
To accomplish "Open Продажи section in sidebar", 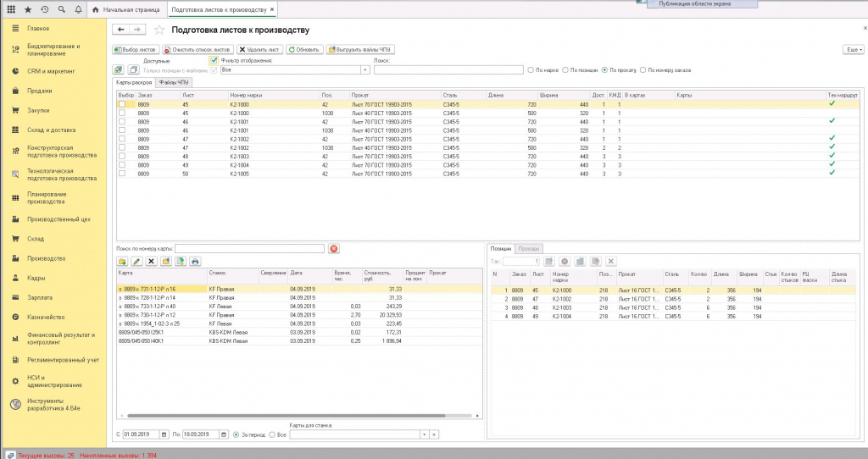I will pyautogui.click(x=39, y=91).
